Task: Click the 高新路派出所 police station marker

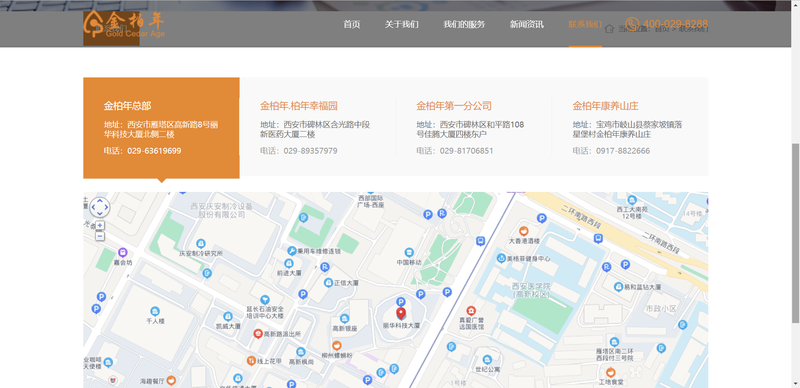Action: click(x=258, y=333)
